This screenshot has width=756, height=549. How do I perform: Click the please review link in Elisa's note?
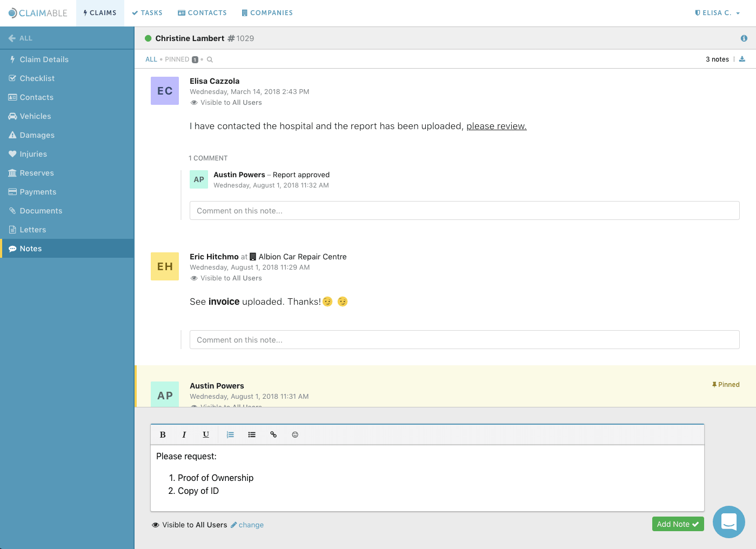click(x=496, y=126)
